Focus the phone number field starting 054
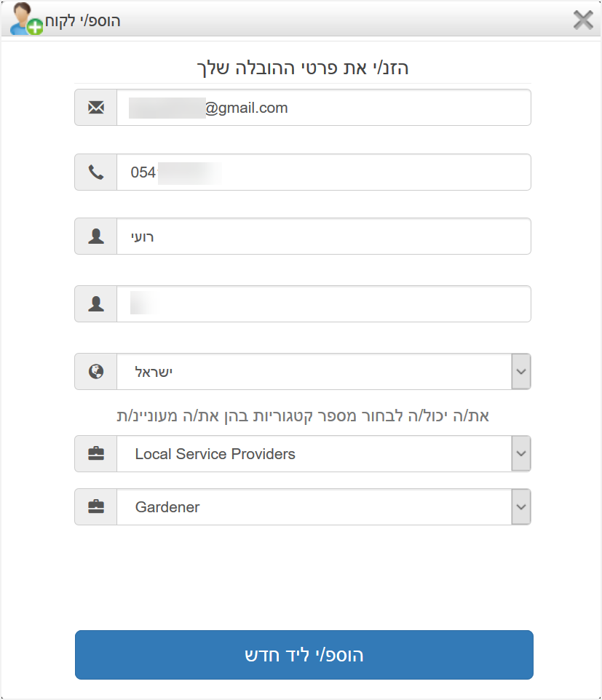Viewport: 602px width, 700px height. pyautogui.click(x=324, y=172)
